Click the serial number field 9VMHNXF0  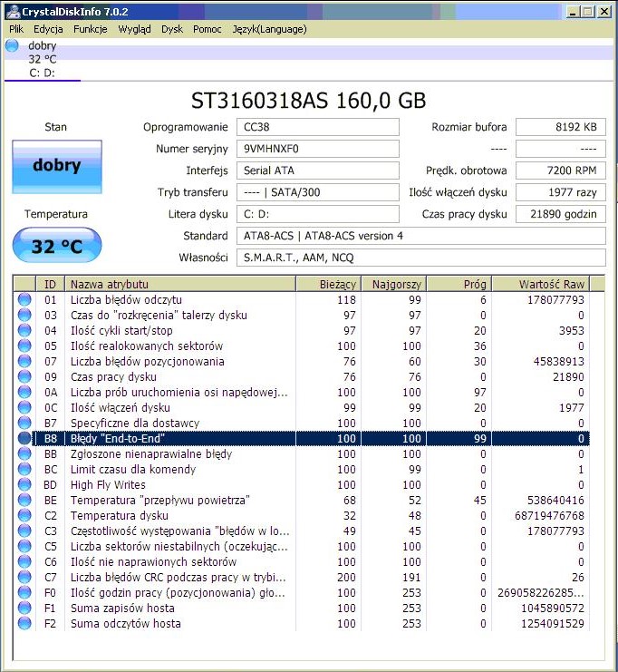coord(318,149)
